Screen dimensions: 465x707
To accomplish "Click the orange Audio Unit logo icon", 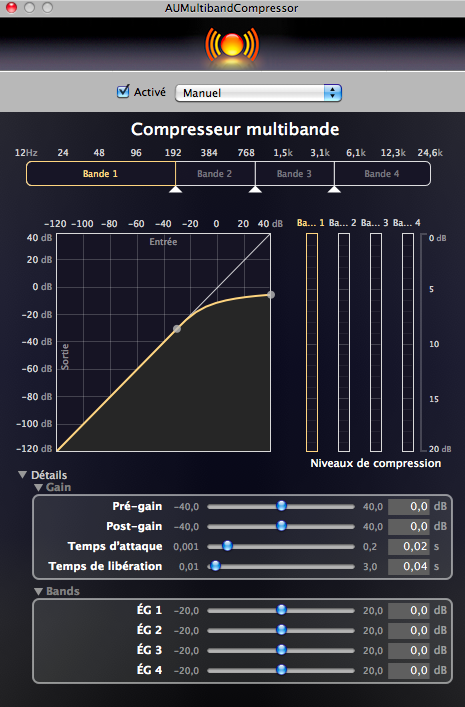I will [x=232, y=45].
